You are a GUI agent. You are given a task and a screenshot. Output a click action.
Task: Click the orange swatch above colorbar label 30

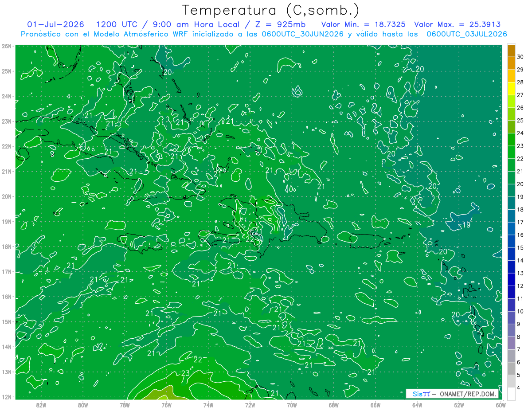click(x=511, y=51)
